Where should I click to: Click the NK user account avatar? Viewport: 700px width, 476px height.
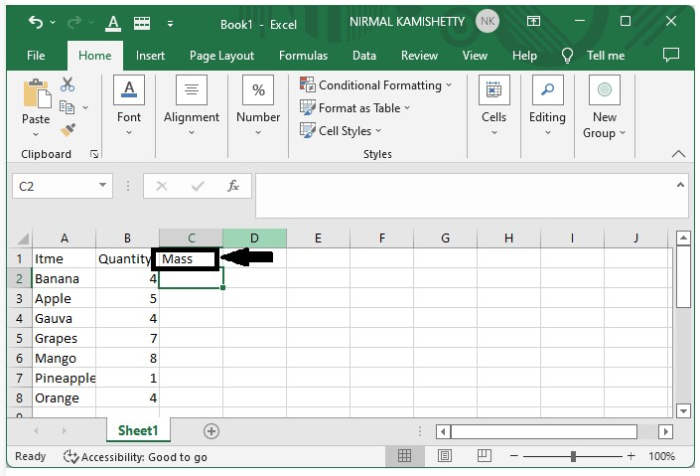[x=487, y=21]
